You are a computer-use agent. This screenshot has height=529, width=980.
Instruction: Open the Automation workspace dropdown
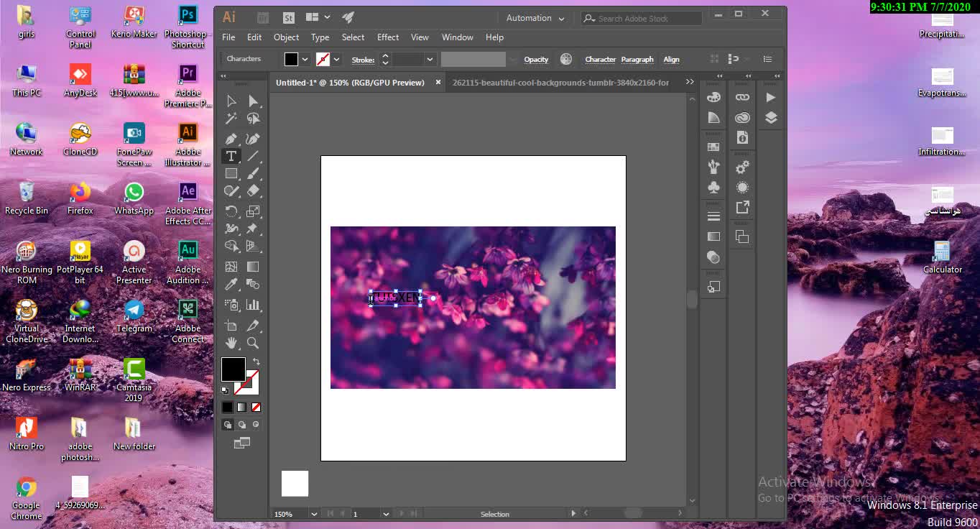tap(535, 18)
